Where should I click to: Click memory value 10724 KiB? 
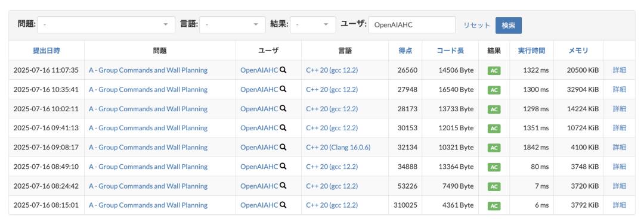583,128
